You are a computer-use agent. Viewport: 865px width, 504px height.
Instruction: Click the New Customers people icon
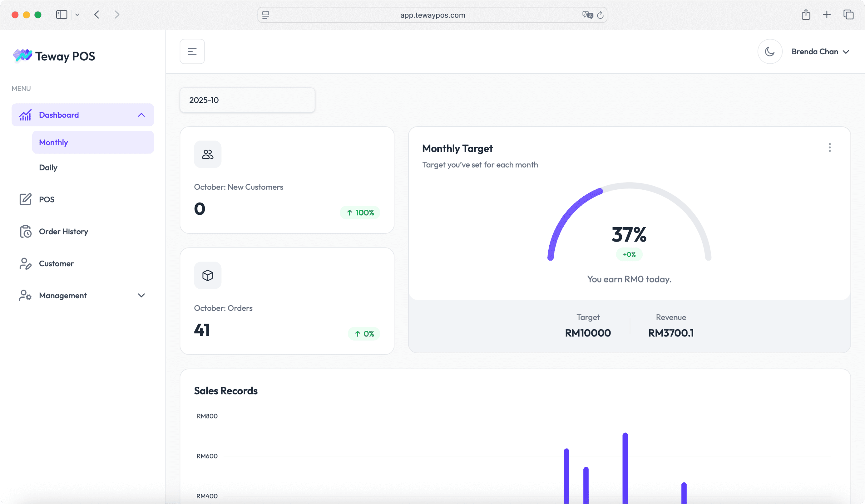[207, 154]
